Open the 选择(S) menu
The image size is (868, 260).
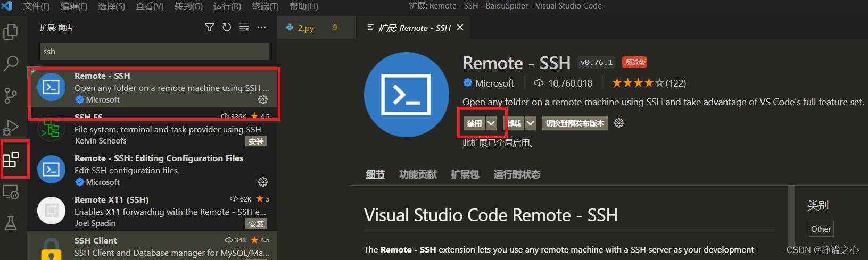click(112, 6)
